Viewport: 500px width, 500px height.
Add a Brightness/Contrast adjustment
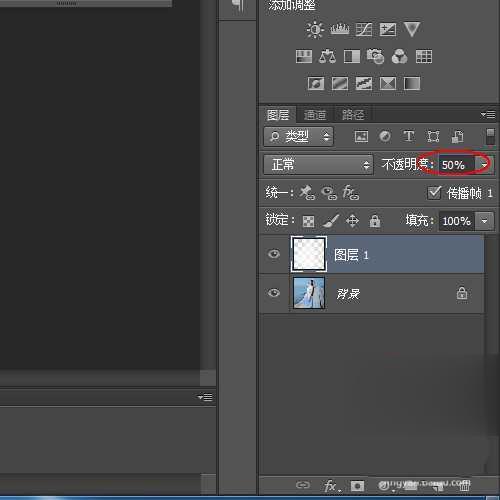click(x=315, y=30)
